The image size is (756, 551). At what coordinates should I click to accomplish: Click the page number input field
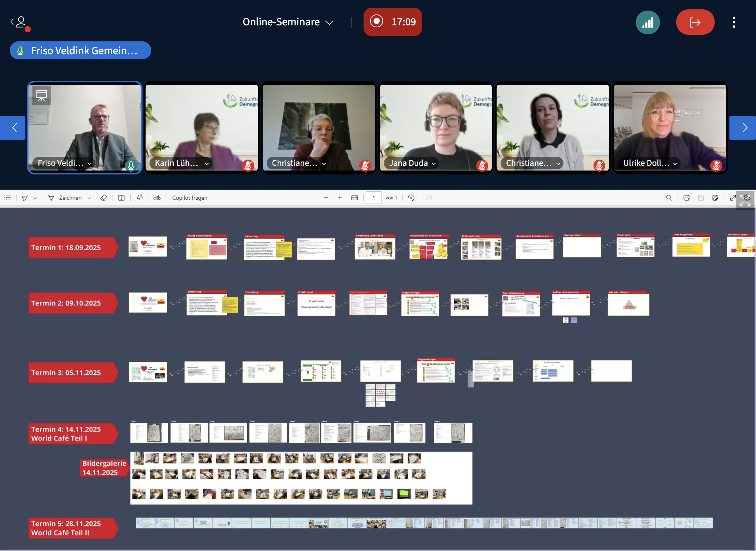[x=374, y=198]
